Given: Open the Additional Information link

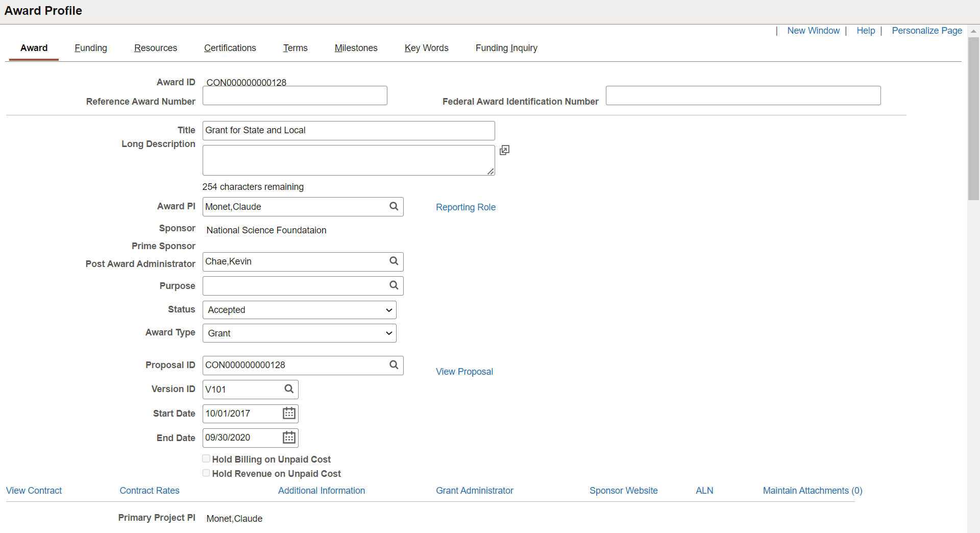Looking at the screenshot, I should pyautogui.click(x=322, y=491).
